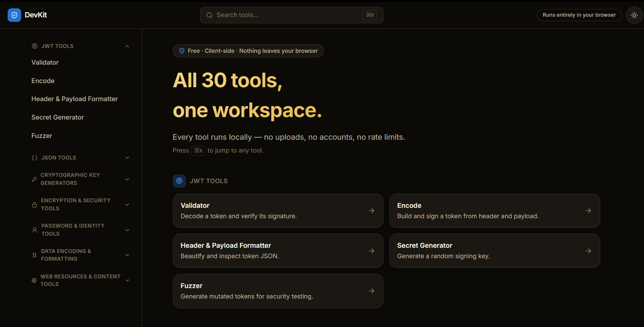Viewport: 644px width, 327px height.
Task: Open the Fuzzer tool card
Action: pyautogui.click(x=278, y=291)
